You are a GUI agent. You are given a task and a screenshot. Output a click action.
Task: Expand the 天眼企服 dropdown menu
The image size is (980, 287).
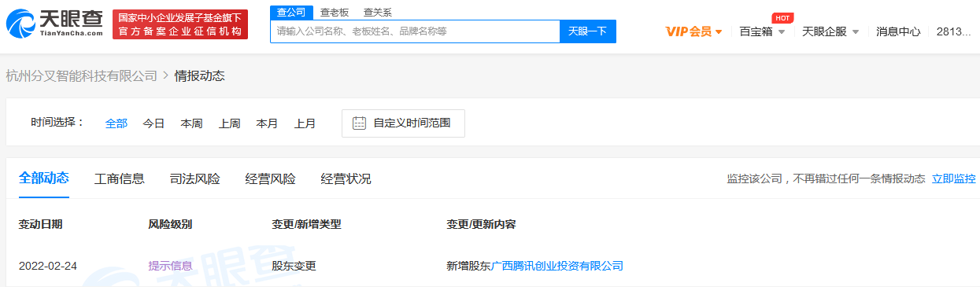click(830, 31)
